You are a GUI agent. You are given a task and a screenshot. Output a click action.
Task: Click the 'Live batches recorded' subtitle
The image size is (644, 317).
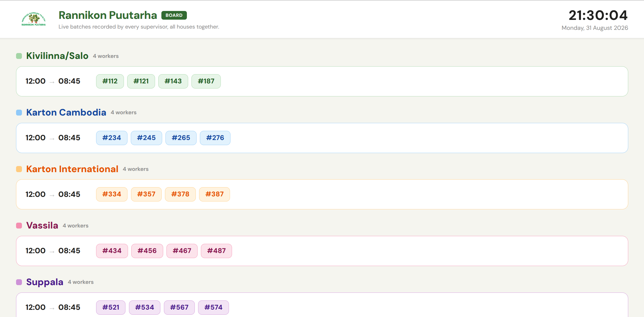pyautogui.click(x=139, y=27)
